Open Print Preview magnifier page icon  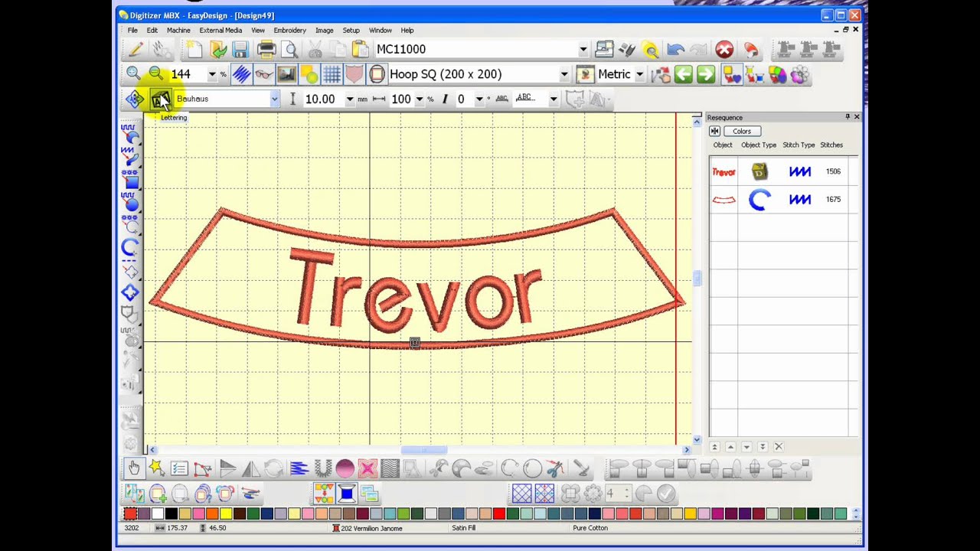[x=290, y=50]
